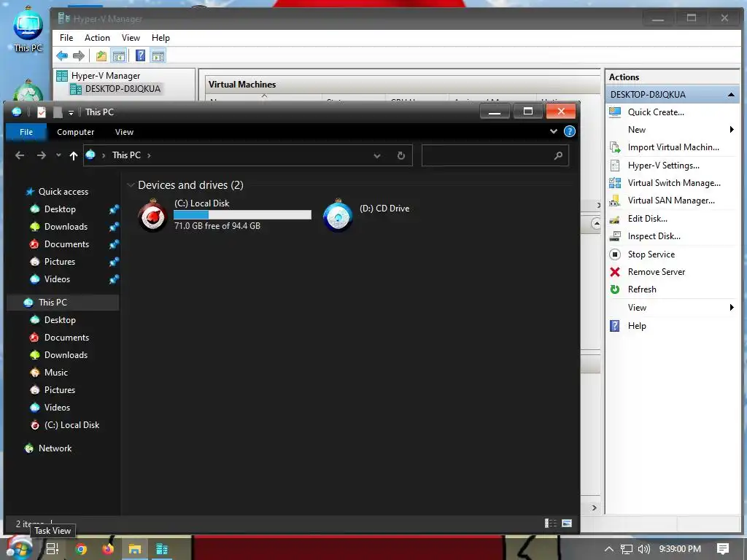The height and width of the screenshot is (560, 747).
Task: Open pinned Downloads under Quick access
Action: coord(66,227)
